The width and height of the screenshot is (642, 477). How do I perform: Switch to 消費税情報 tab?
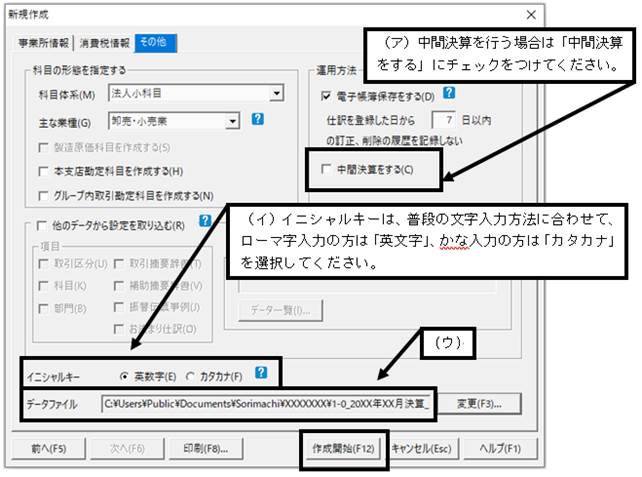[x=104, y=43]
